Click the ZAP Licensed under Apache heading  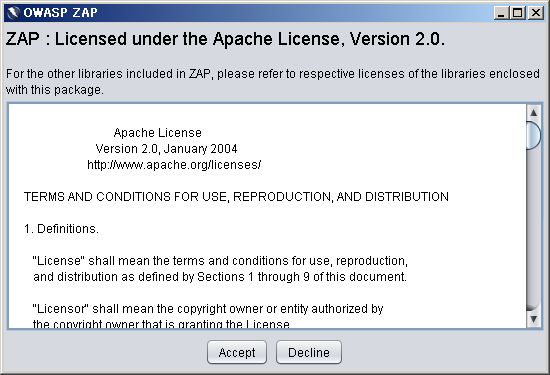225,39
